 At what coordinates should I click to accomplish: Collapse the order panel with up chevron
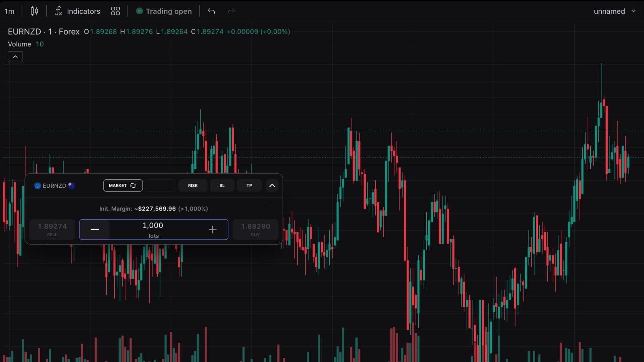coord(272,185)
